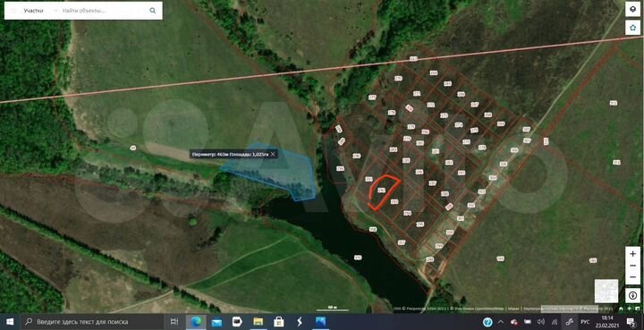Open File Explorer from taskbar
This screenshot has height=330, width=644.
[x=258, y=322]
